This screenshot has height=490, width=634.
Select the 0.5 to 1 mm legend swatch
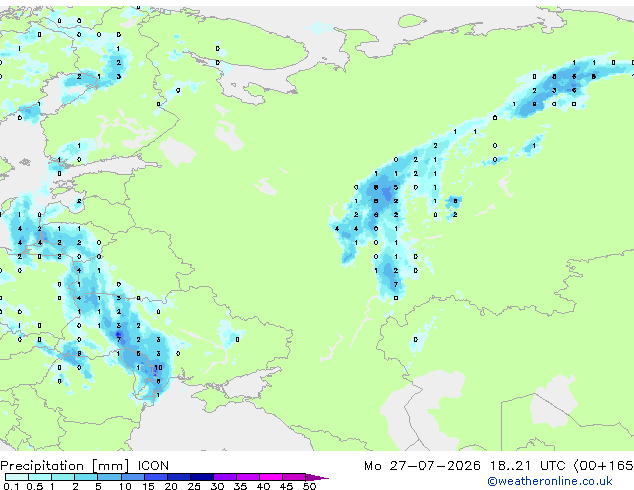click(x=40, y=477)
